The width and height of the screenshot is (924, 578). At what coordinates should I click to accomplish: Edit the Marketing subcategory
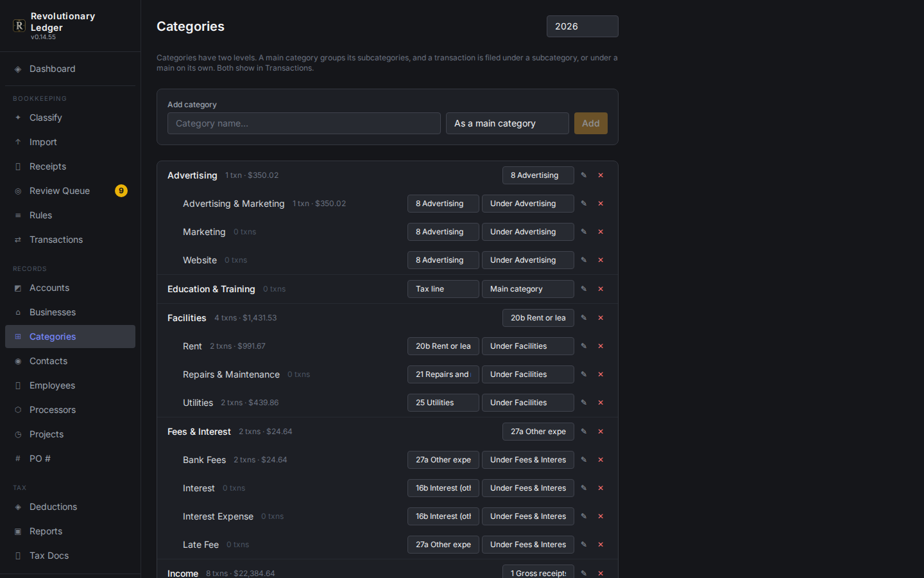click(584, 232)
